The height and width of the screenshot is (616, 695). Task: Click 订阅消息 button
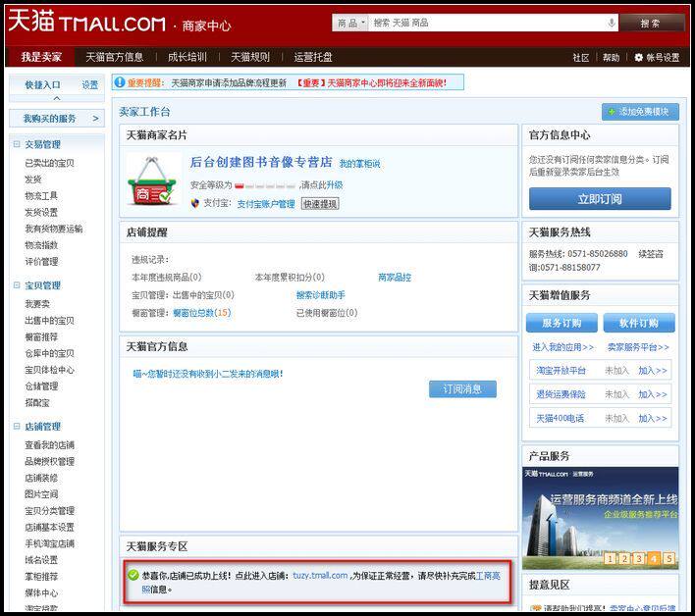pos(462,388)
